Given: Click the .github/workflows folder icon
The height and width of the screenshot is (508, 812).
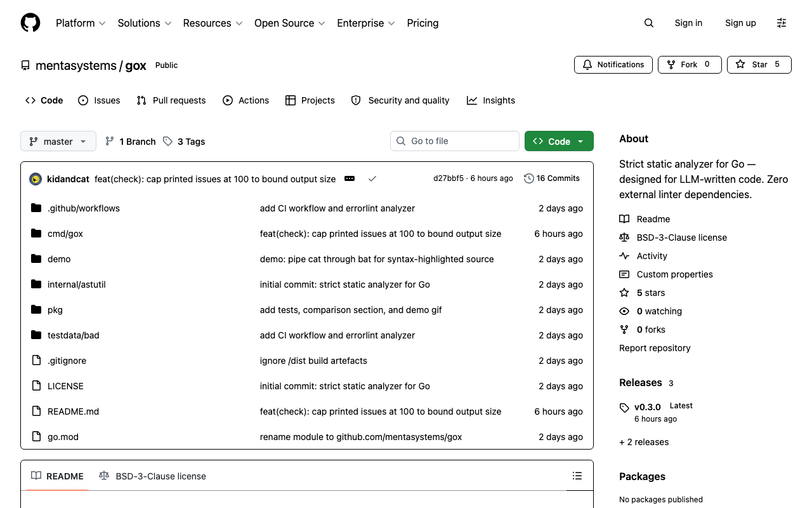Looking at the screenshot, I should [36, 208].
